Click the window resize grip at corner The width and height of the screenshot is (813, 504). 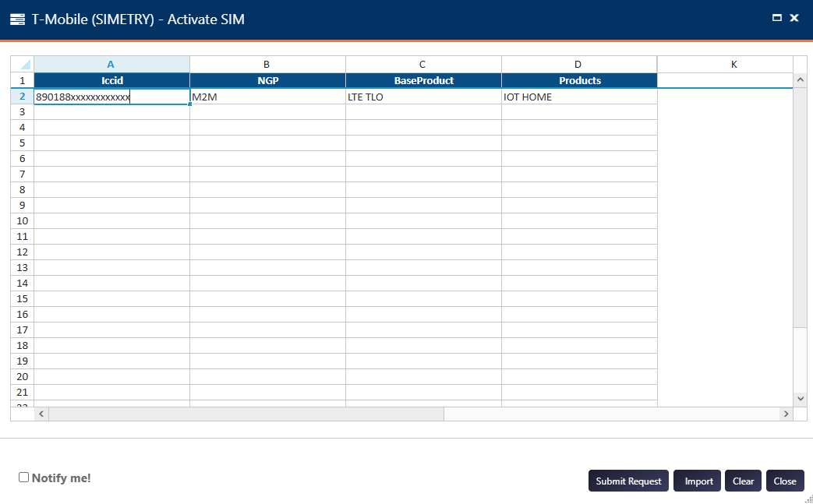point(809,500)
